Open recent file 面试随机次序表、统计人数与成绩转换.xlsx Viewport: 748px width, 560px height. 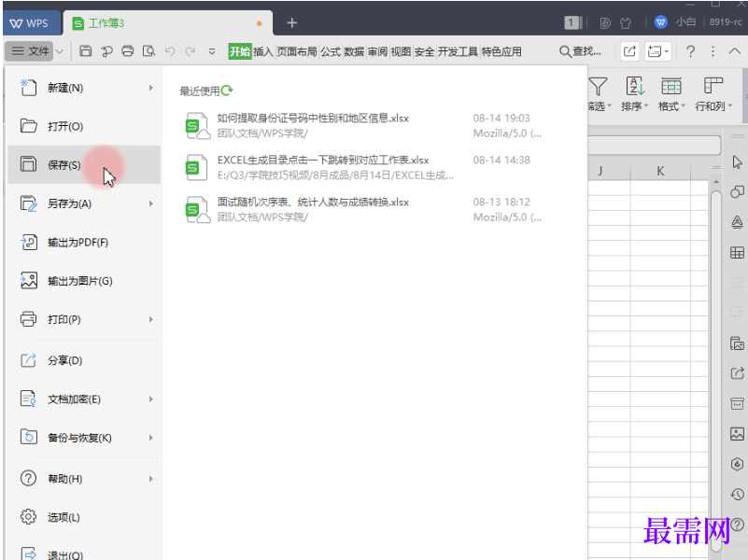pos(364,209)
